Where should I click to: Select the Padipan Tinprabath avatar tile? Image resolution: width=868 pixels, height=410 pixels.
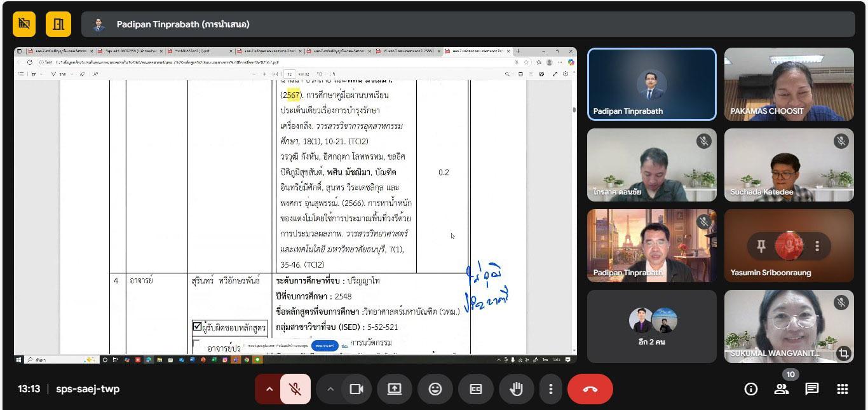(652, 84)
